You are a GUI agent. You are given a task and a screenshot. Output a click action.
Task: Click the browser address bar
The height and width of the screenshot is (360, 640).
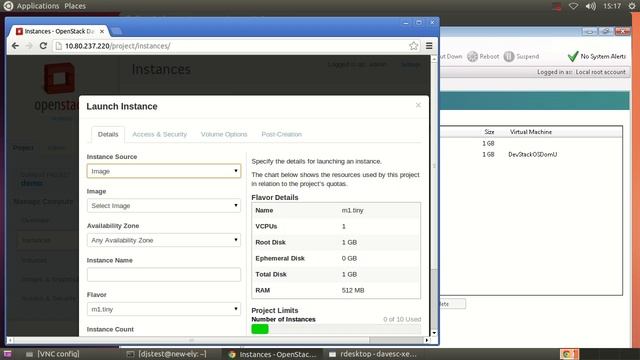click(237, 46)
